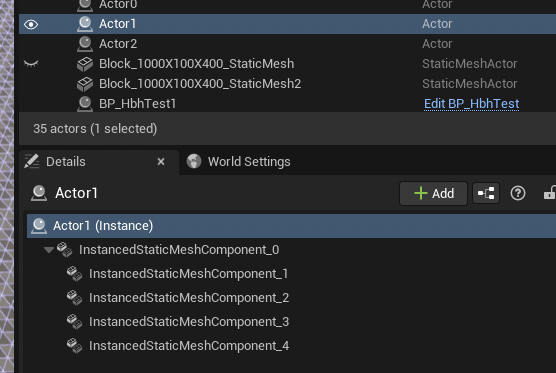Click the Actor1 actor icon in outliner
The height and width of the screenshot is (373, 556).
click(x=85, y=24)
